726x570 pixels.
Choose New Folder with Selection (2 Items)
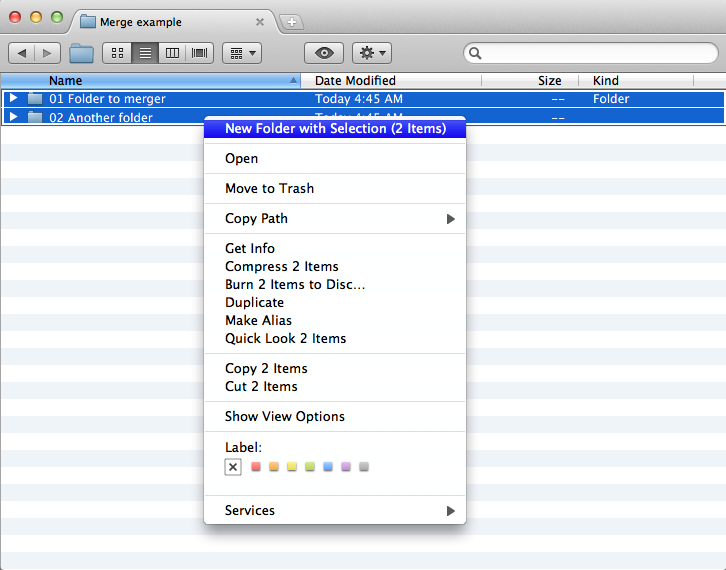pos(335,128)
